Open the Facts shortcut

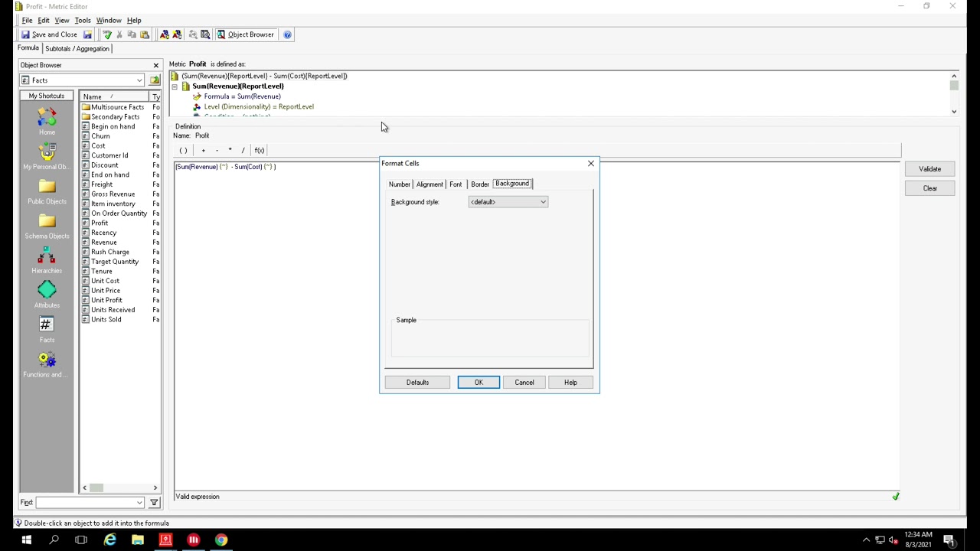pos(47,329)
